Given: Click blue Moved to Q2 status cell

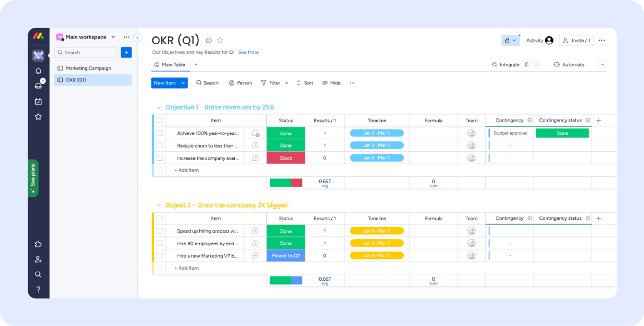Looking at the screenshot, I should 286,255.
